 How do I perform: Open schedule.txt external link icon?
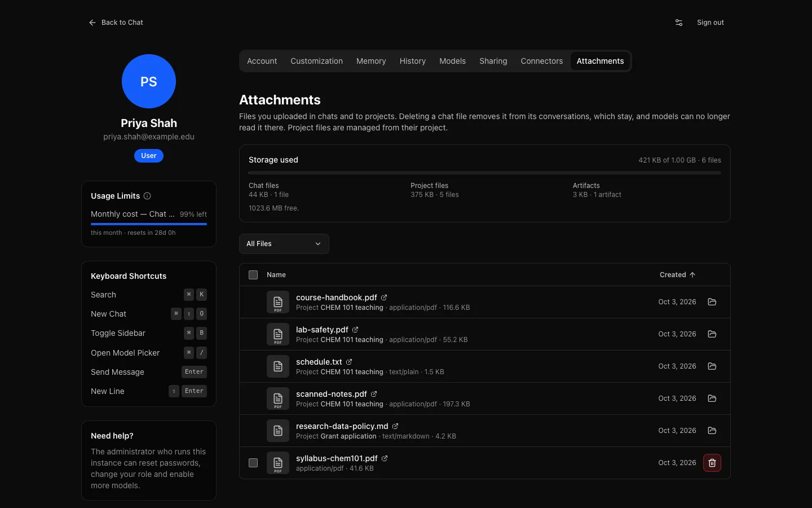click(x=349, y=362)
